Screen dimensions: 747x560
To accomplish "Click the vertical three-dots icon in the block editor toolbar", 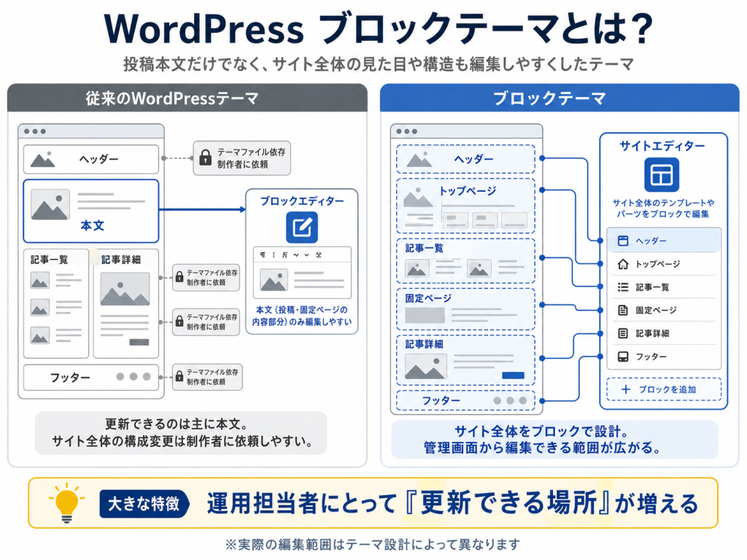I will point(274,254).
